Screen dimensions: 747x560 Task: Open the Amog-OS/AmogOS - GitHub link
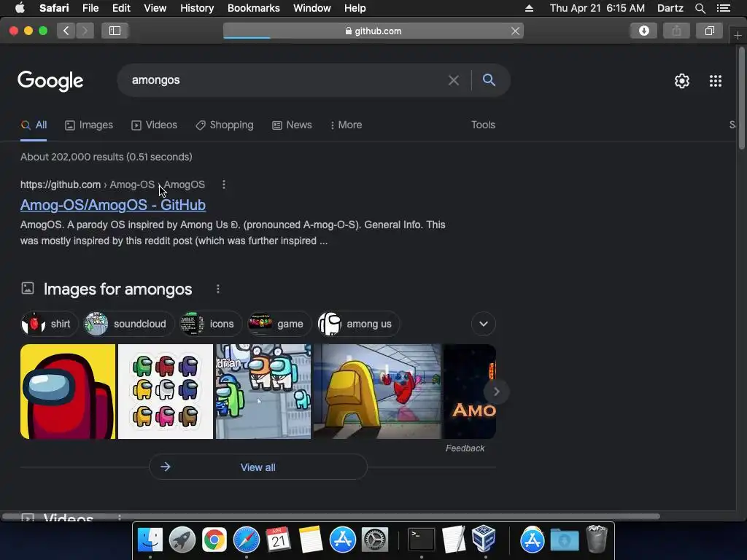[x=113, y=205]
